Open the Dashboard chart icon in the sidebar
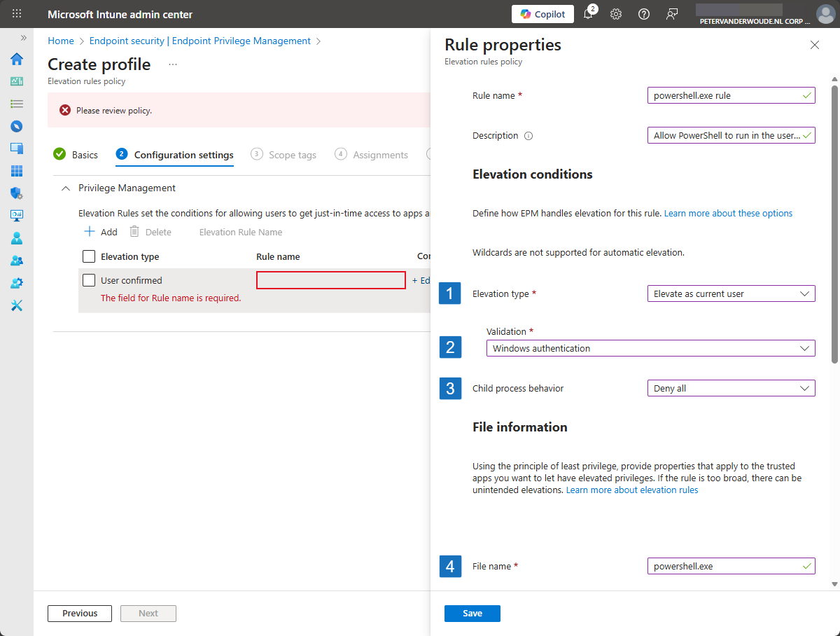This screenshot has height=636, width=840. point(17,81)
